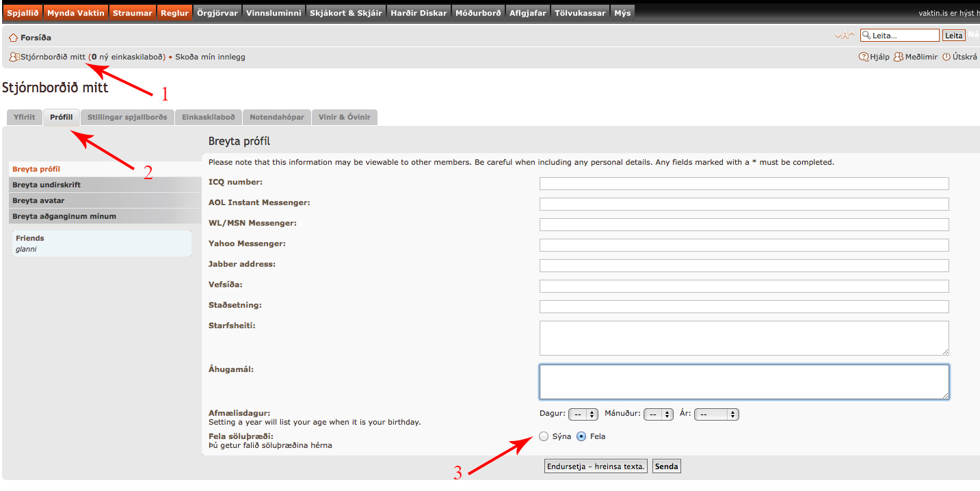Click into the Vefsíða input field
Image resolution: width=980 pixels, height=491 pixels.
coord(743,286)
